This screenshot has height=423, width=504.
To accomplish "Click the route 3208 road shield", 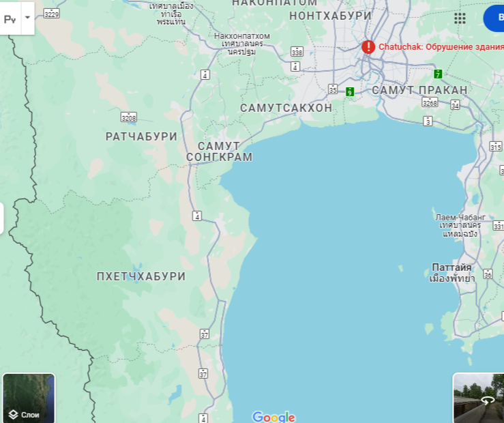I will [129, 117].
